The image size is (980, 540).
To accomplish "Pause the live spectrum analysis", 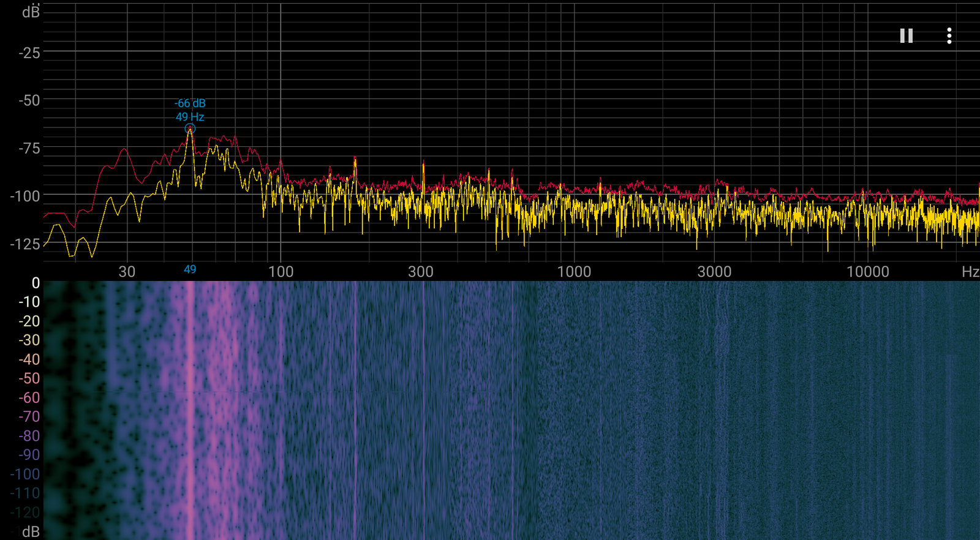I will [907, 36].
